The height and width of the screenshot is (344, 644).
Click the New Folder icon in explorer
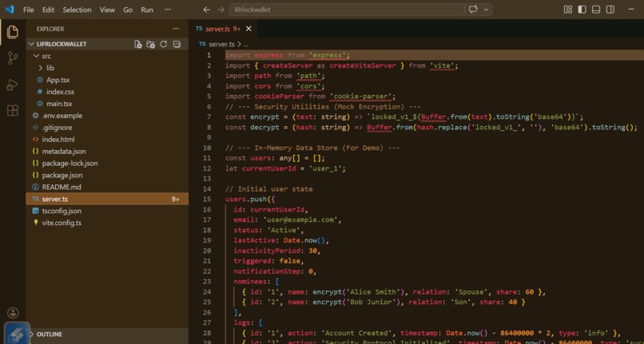pos(151,44)
